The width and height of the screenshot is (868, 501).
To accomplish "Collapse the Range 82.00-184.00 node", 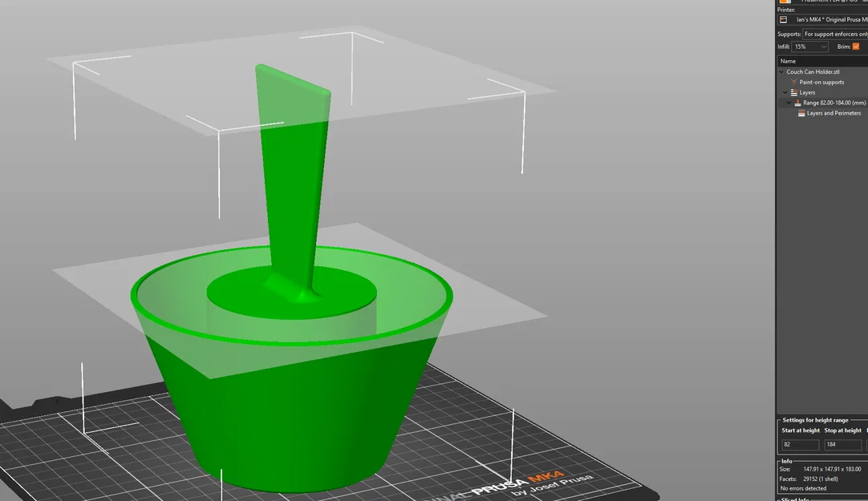I will pyautogui.click(x=789, y=103).
